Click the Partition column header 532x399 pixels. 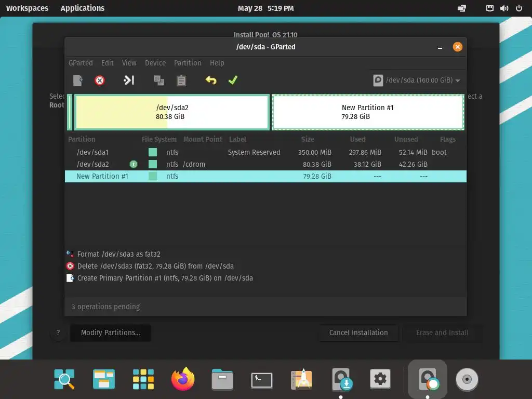[82, 139]
